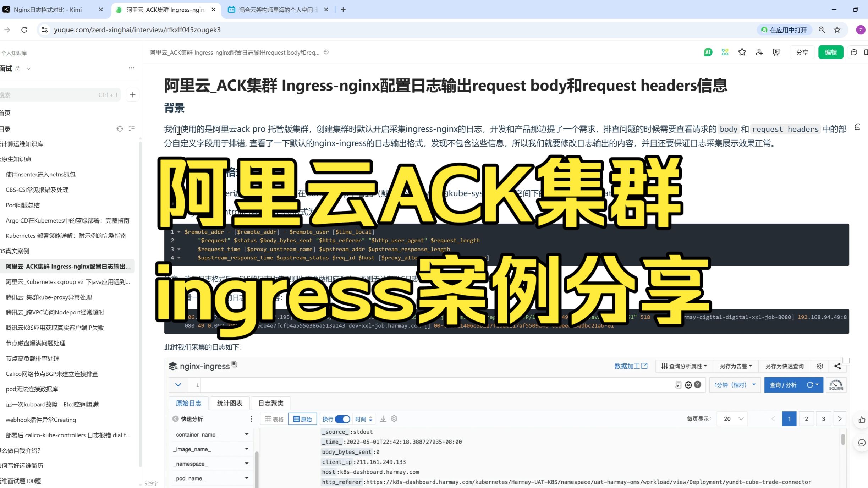Select the 原始 raw view option

pos(302,419)
